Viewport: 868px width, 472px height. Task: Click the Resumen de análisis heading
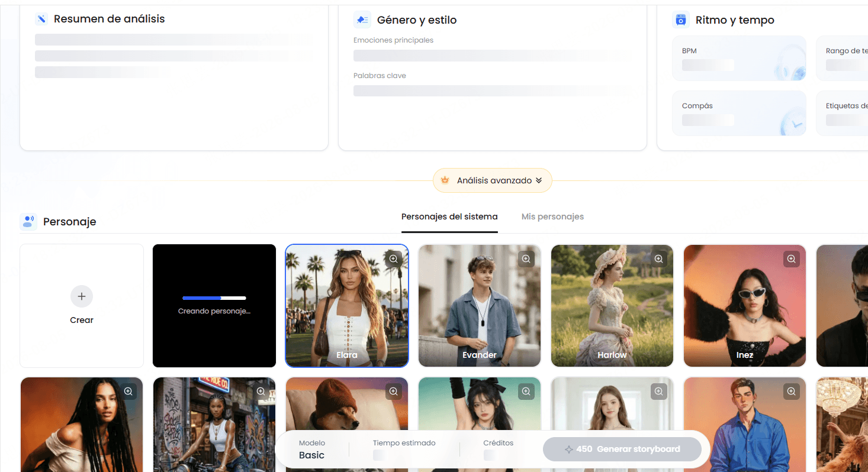click(x=110, y=19)
